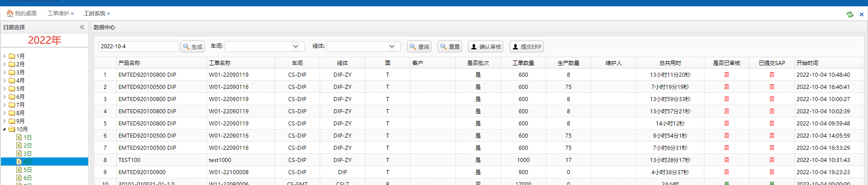This screenshot has height=185, width=868.
Task: Close the 工单维护 tab
Action: (72, 14)
